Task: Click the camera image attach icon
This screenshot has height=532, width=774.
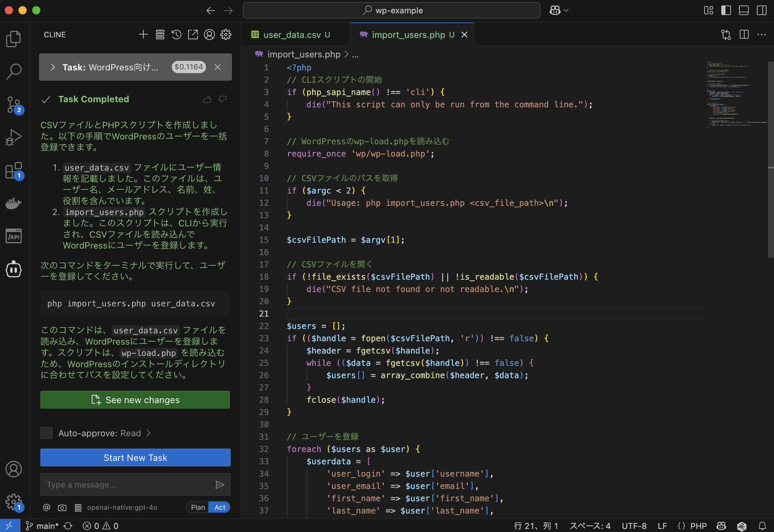Action: (62, 508)
